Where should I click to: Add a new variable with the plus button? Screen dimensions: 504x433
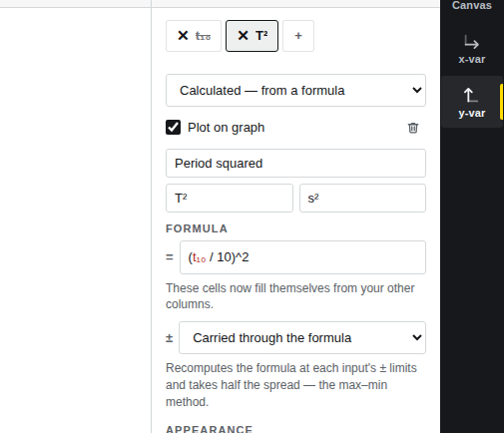298,36
